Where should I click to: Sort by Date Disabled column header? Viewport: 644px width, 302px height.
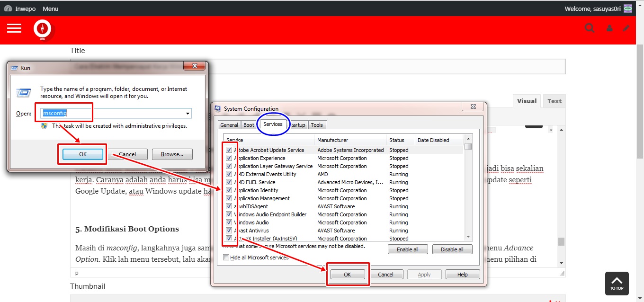438,140
